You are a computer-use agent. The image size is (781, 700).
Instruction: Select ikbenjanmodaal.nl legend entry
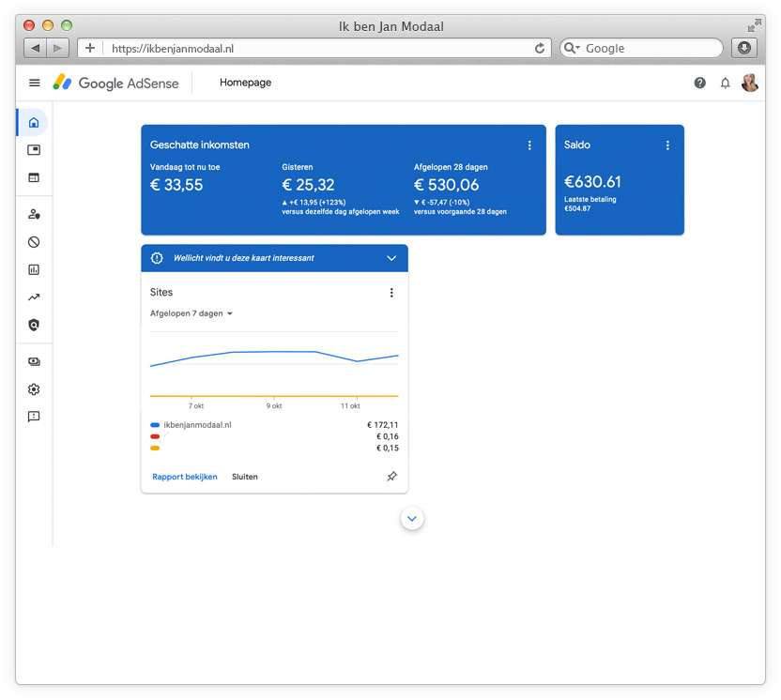[x=198, y=425]
